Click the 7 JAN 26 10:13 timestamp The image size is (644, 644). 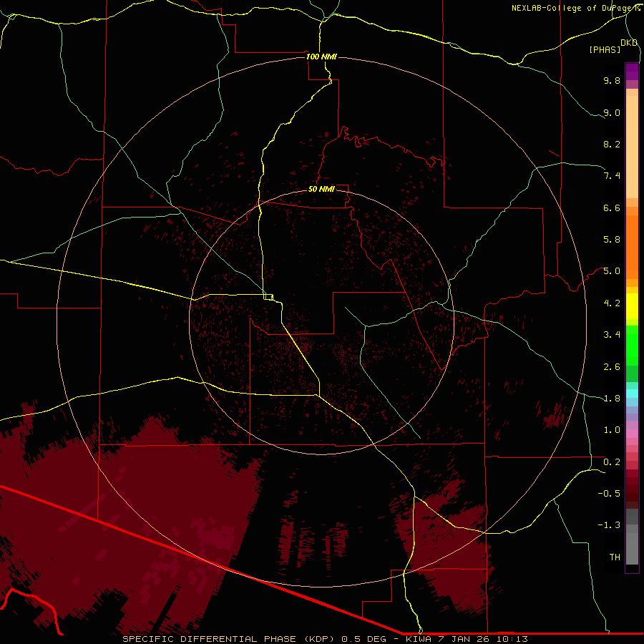(484, 639)
